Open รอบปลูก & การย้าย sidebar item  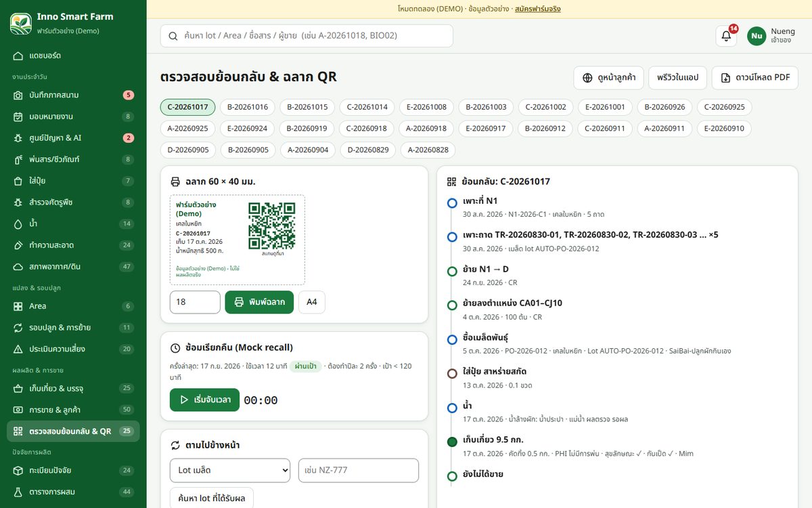point(73,328)
